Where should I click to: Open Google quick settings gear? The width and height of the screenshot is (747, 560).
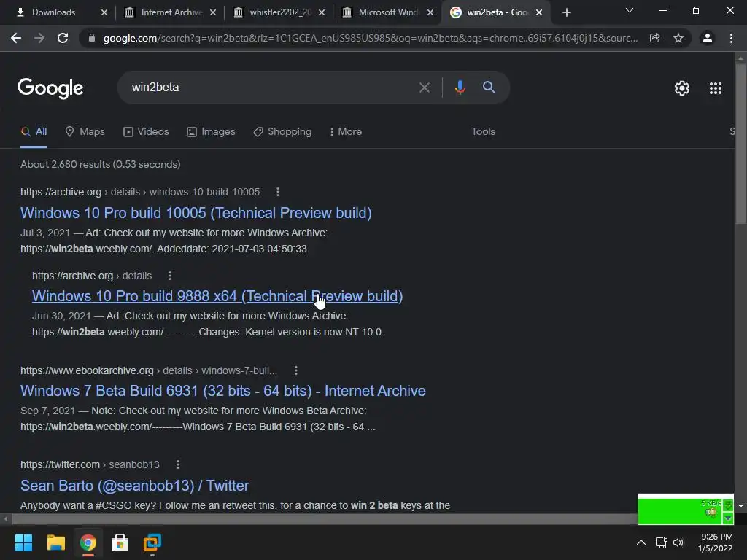click(682, 88)
